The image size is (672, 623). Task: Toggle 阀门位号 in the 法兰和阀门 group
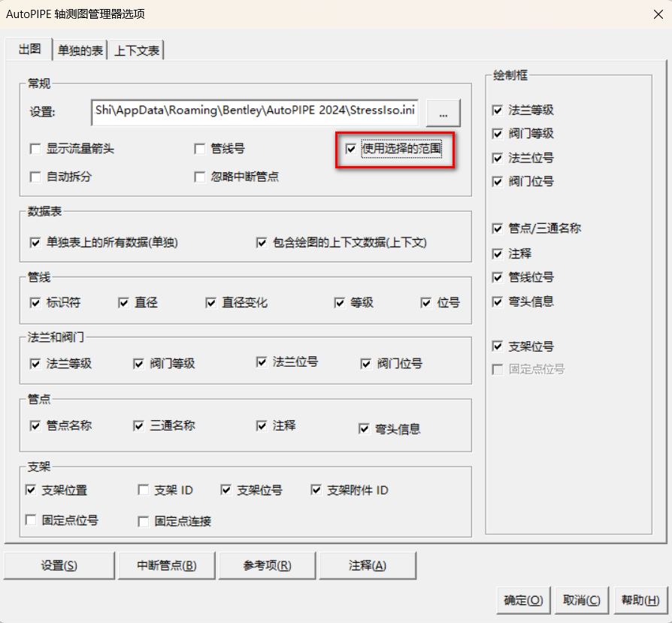365,364
